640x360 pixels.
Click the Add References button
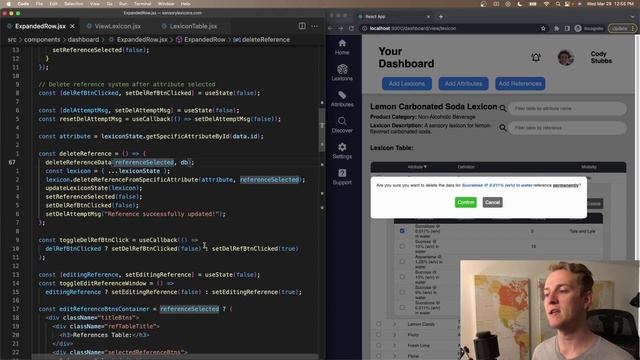tap(520, 84)
